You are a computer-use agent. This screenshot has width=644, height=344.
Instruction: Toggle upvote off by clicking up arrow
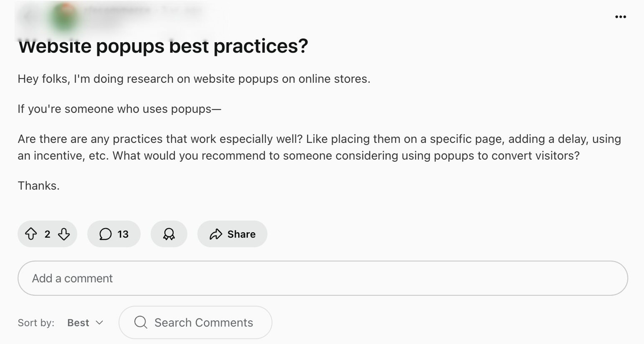[x=31, y=234]
